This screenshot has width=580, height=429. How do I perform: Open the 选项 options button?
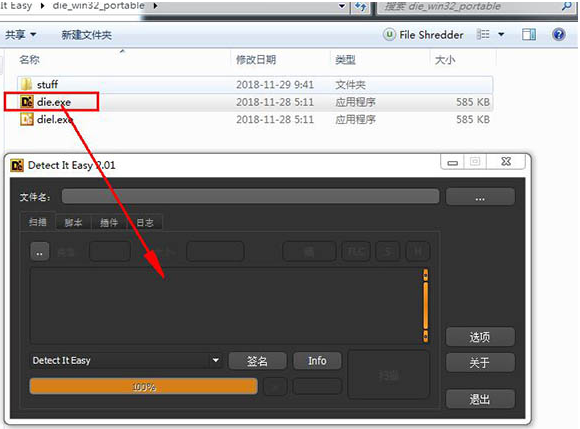[480, 337]
